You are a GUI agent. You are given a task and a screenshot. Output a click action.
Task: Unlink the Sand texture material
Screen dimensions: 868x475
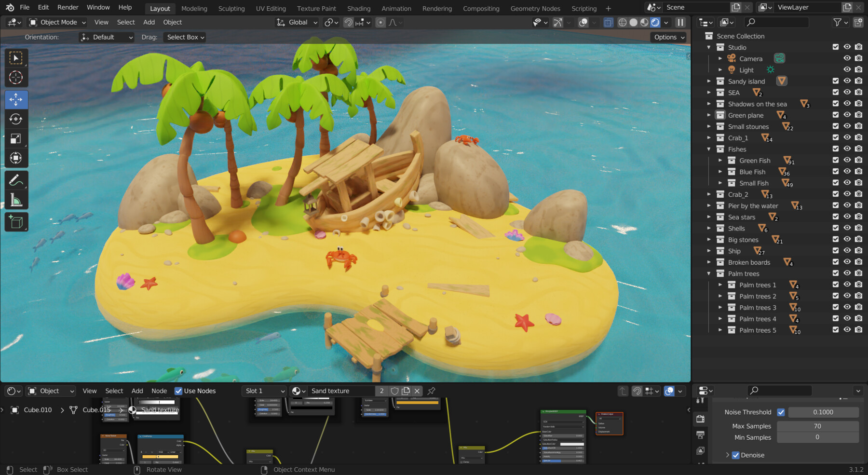point(417,391)
